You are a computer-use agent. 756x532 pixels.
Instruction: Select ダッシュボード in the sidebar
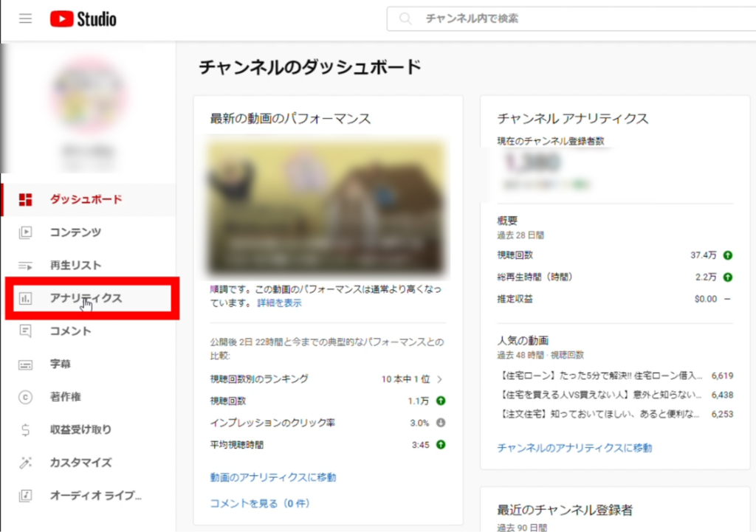89,199
